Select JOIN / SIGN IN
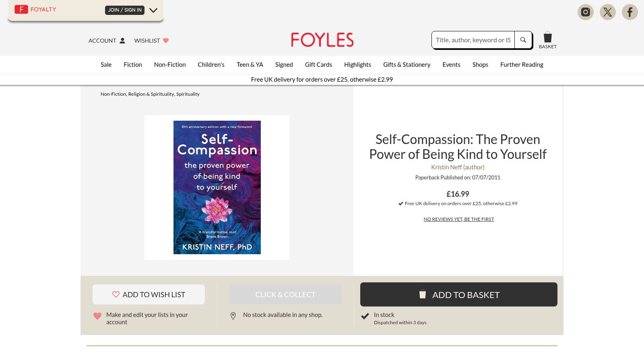644x362 pixels. [124, 10]
